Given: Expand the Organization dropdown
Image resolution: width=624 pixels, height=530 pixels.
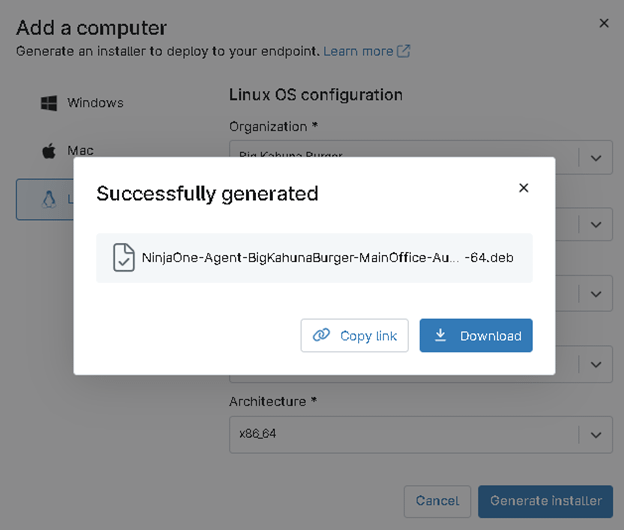Looking at the screenshot, I should [595, 158].
